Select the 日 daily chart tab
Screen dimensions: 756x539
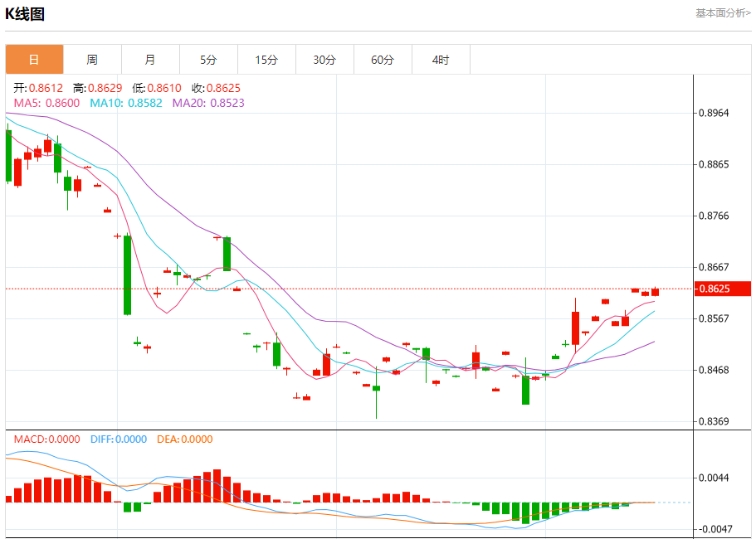[x=34, y=60]
